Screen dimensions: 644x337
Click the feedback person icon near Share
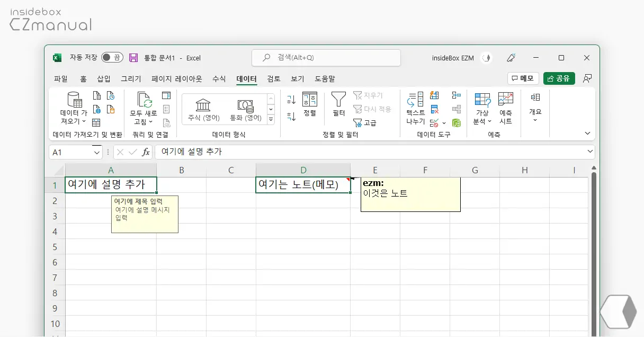coord(587,78)
